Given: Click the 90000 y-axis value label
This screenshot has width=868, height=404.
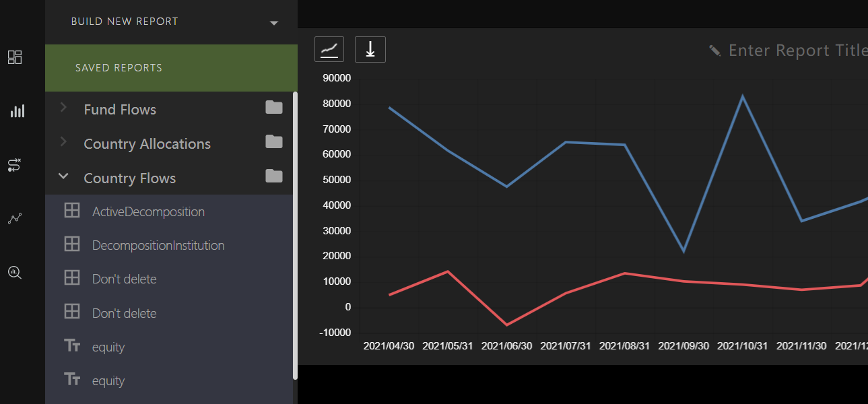Looking at the screenshot, I should click(337, 78).
